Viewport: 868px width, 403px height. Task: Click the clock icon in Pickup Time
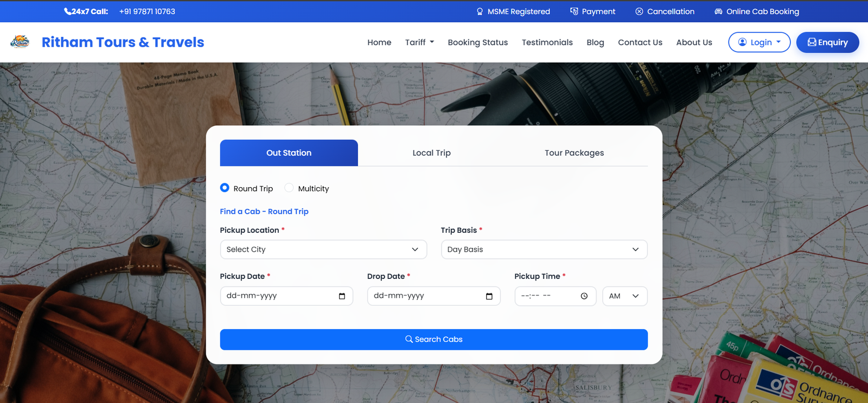pyautogui.click(x=584, y=296)
